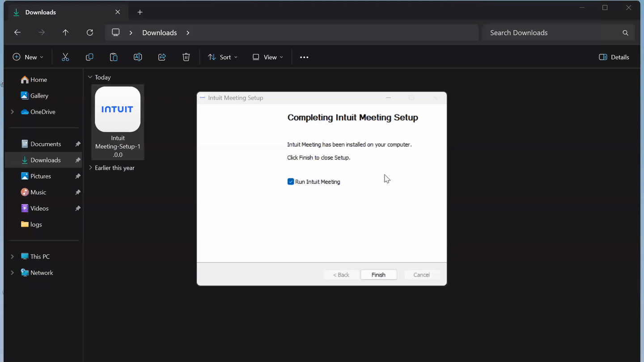Open the New item dropdown
The width and height of the screenshot is (644, 362).
[x=28, y=57]
